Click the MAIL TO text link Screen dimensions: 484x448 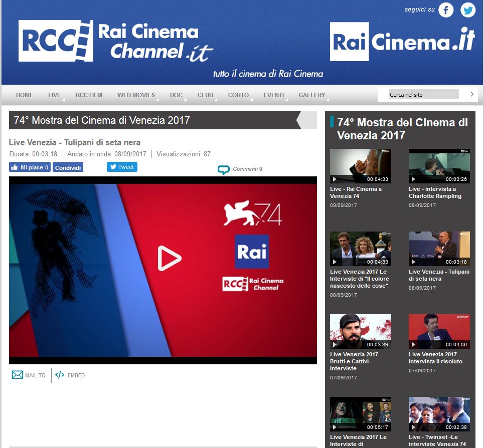coord(35,375)
